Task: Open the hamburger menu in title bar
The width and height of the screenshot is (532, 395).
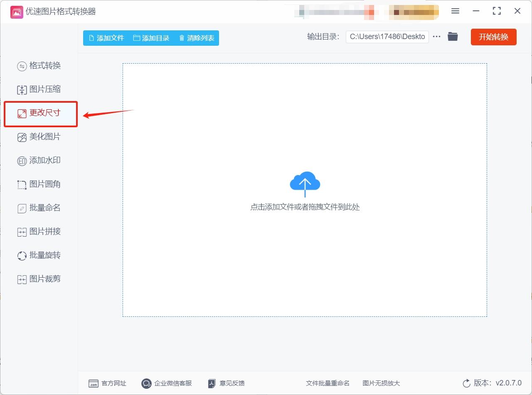Action: click(455, 11)
